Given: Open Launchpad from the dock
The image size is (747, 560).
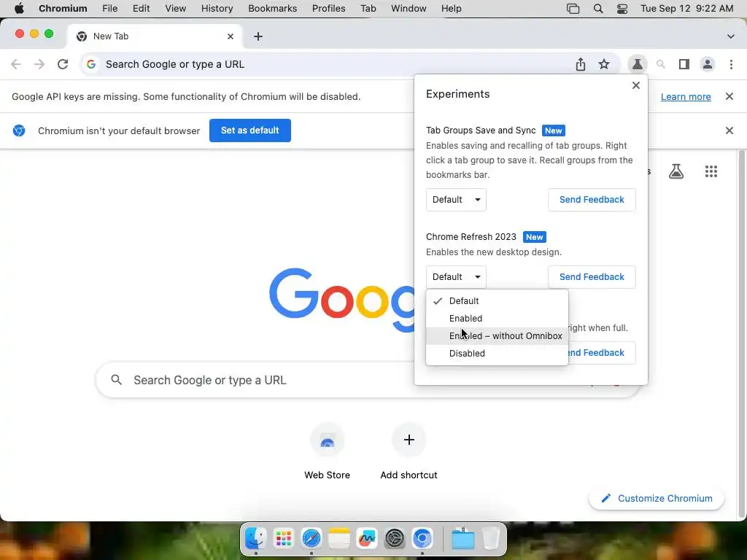Looking at the screenshot, I should [284, 539].
